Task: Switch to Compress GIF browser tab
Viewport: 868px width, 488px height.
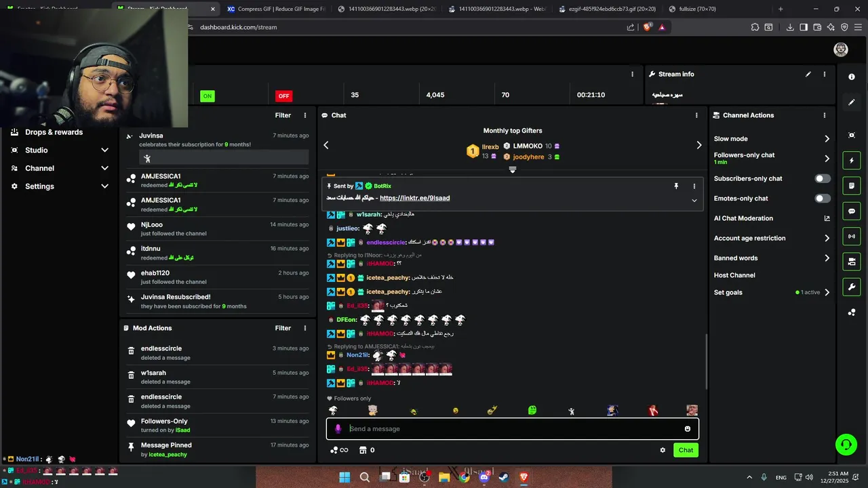Action: click(x=276, y=9)
